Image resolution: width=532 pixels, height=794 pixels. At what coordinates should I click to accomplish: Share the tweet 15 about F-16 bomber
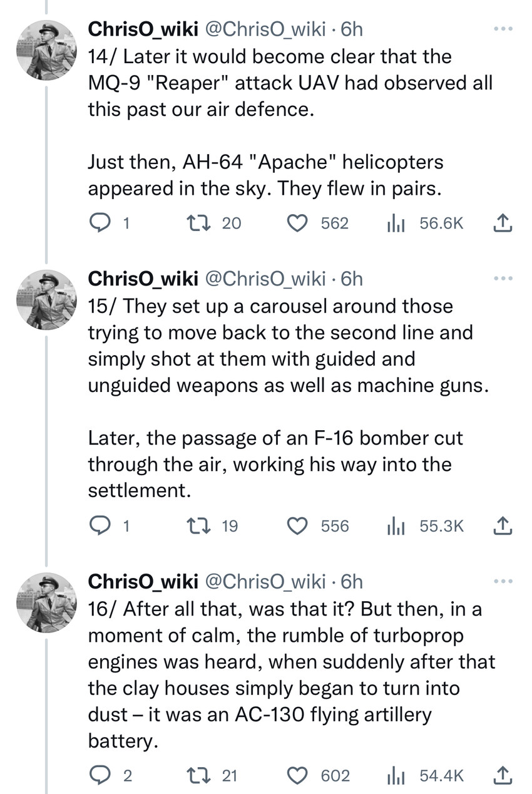(503, 526)
